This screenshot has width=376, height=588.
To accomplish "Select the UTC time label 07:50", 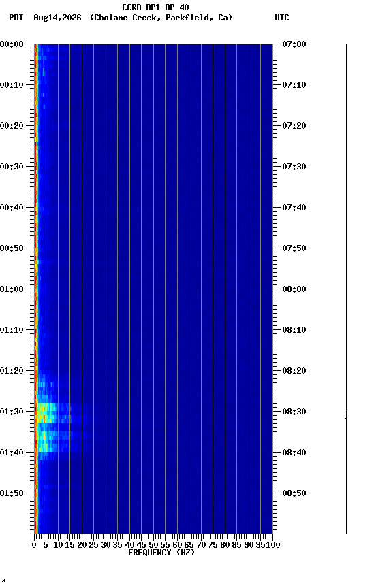I will [294, 248].
